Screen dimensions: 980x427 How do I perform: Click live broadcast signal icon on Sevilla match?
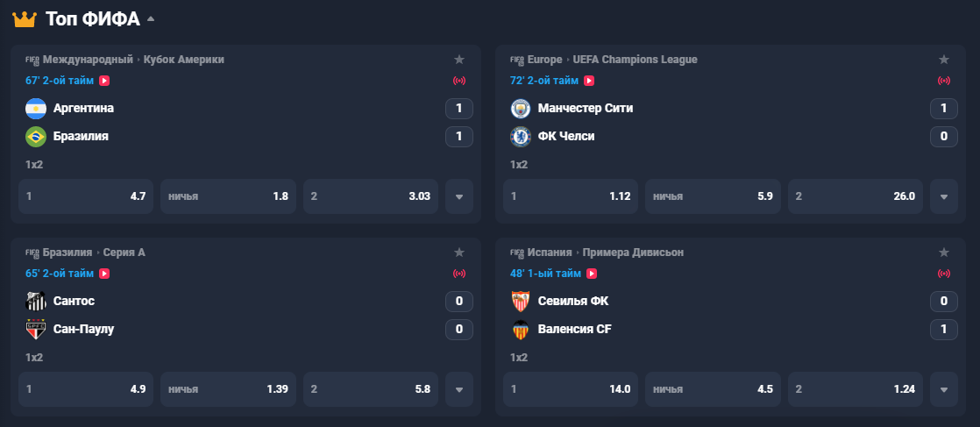(944, 274)
